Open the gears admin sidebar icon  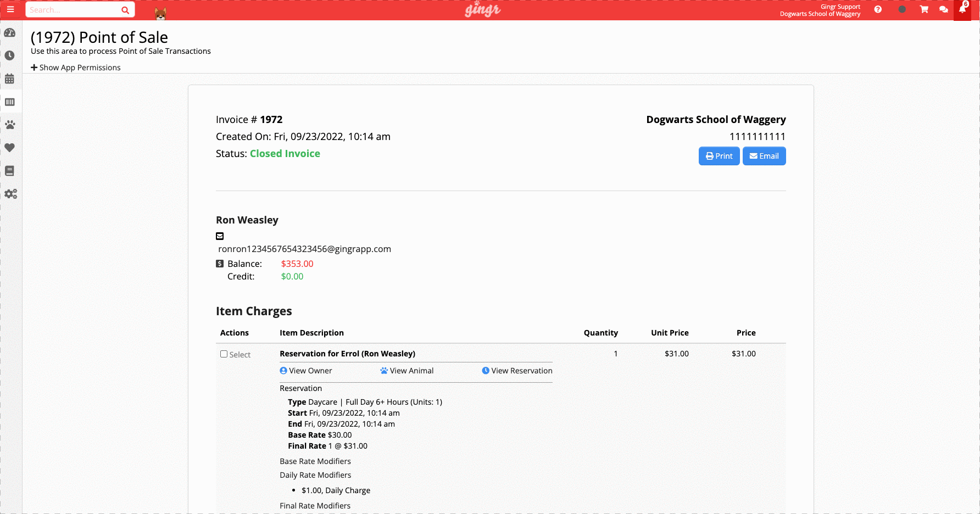(x=10, y=194)
